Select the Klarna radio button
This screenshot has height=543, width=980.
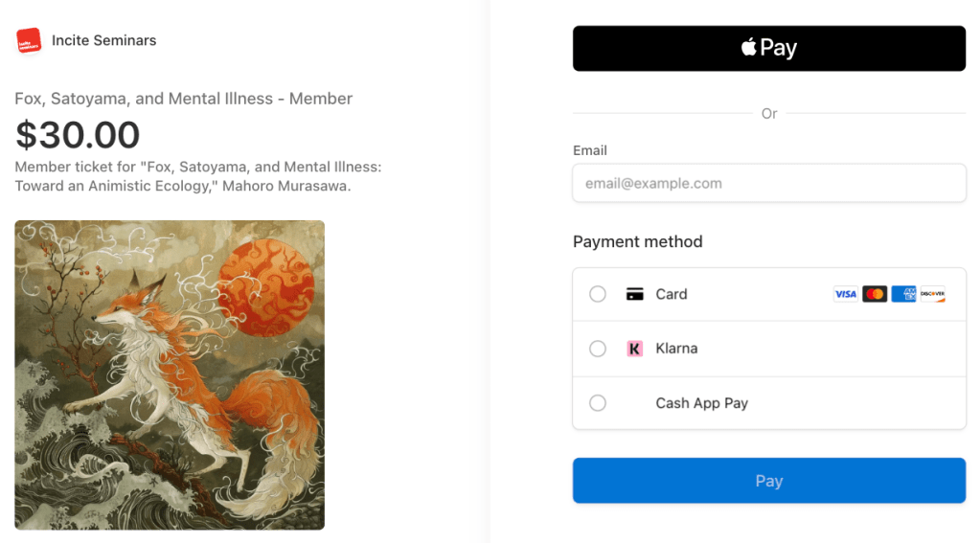pyautogui.click(x=598, y=349)
